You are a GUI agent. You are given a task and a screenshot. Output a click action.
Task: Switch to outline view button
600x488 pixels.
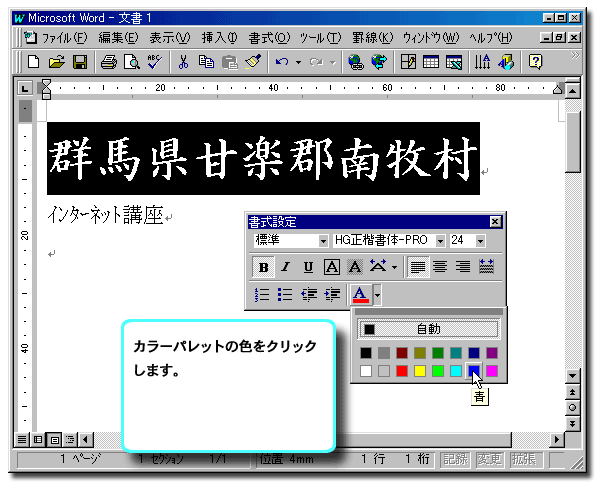pyautogui.click(x=70, y=439)
